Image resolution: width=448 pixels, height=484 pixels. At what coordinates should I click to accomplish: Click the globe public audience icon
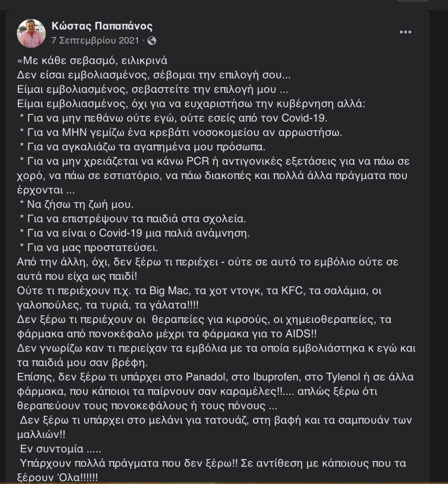(x=152, y=41)
